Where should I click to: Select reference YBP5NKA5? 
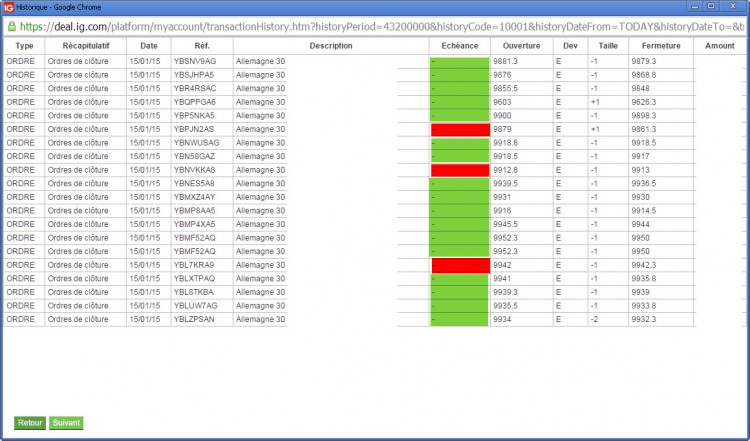click(x=194, y=116)
